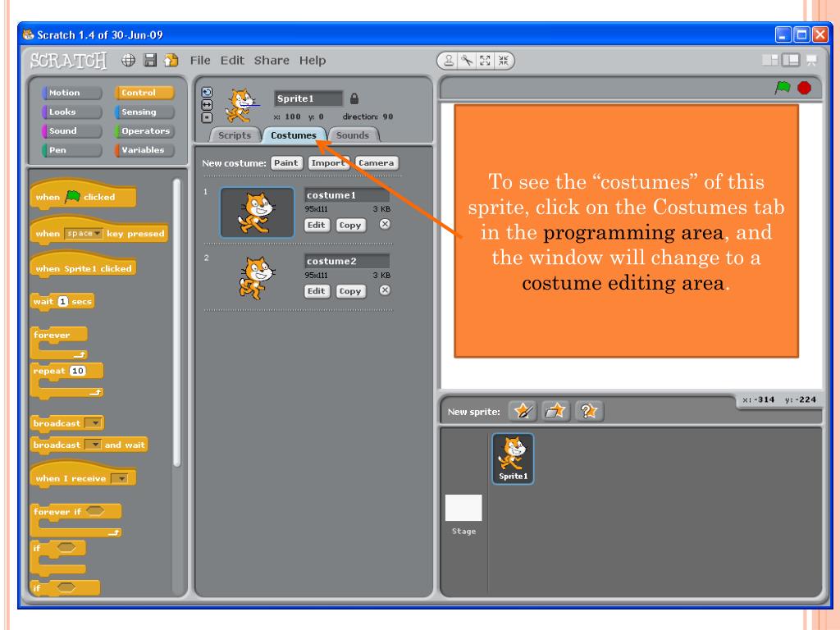Click the 'when Sprite1 clicked' block
Image resolution: width=840 pixels, height=630 pixels.
coord(83,266)
